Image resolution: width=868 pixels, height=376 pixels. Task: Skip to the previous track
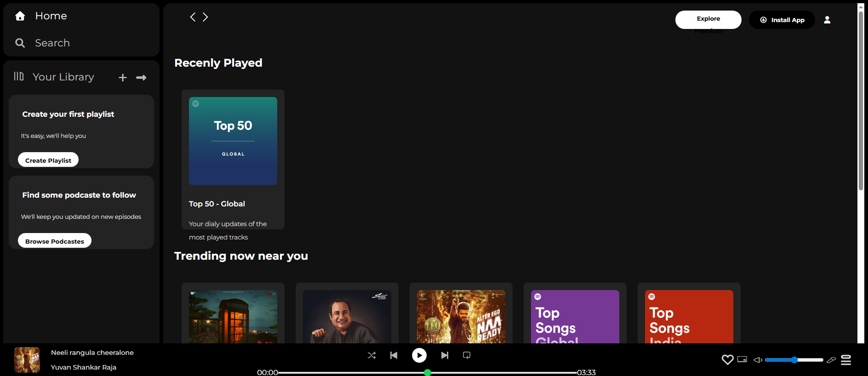coord(394,355)
